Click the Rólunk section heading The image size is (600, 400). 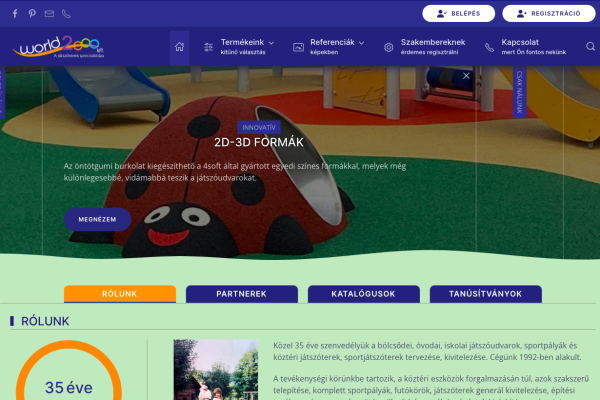click(45, 321)
